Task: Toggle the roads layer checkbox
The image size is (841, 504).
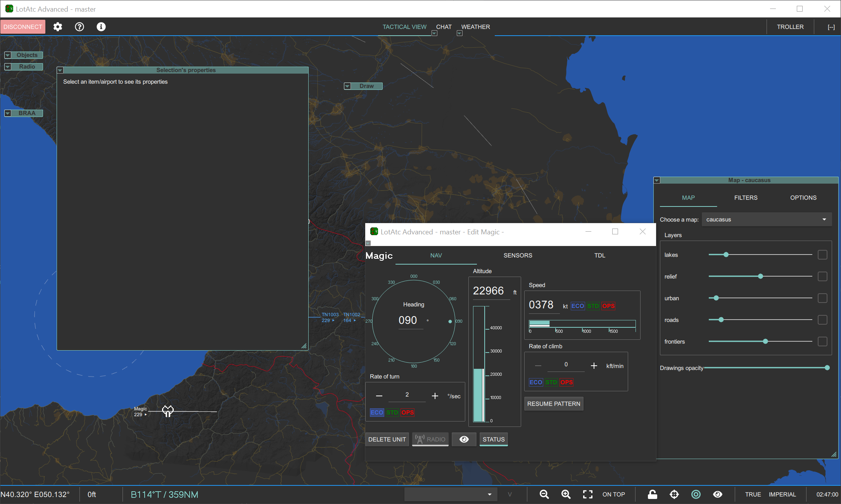Action: (x=822, y=320)
